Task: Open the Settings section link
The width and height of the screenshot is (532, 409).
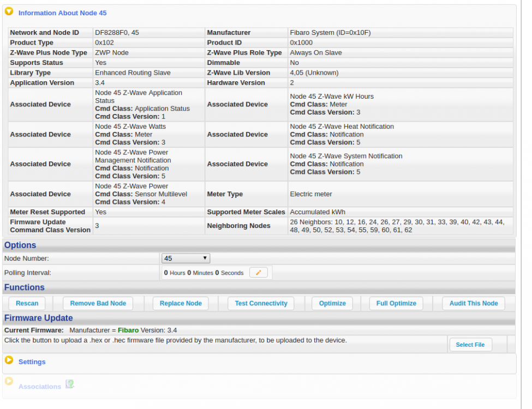Action: click(32, 362)
